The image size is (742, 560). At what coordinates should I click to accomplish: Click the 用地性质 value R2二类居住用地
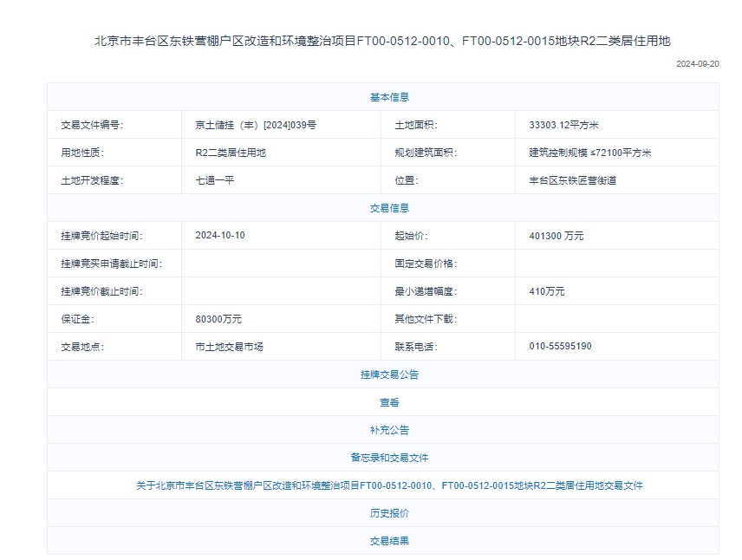point(231,153)
